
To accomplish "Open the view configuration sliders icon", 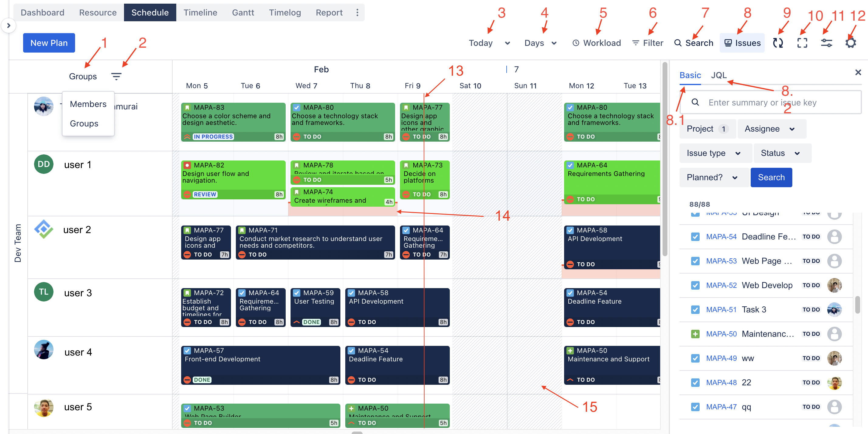I will (x=826, y=43).
